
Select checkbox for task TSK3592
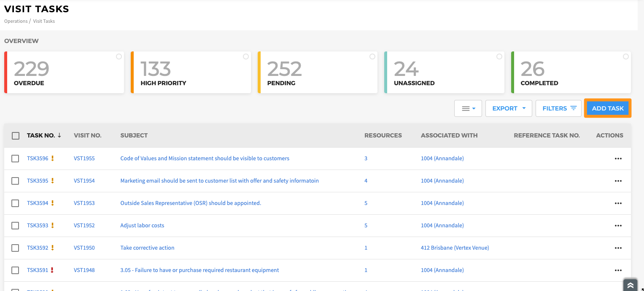click(x=15, y=248)
